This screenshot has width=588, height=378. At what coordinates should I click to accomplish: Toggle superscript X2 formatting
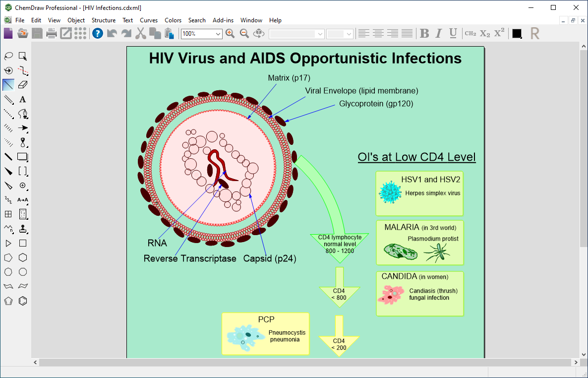(499, 33)
